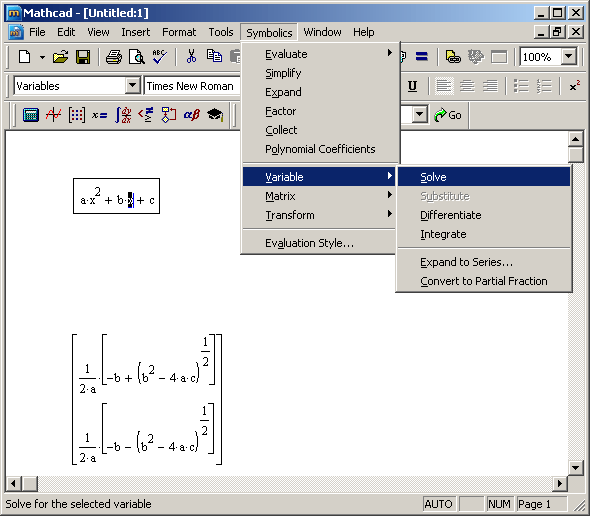The height and width of the screenshot is (516, 590).
Task: Open the Greek symbols toolbar icon
Action: point(192,115)
